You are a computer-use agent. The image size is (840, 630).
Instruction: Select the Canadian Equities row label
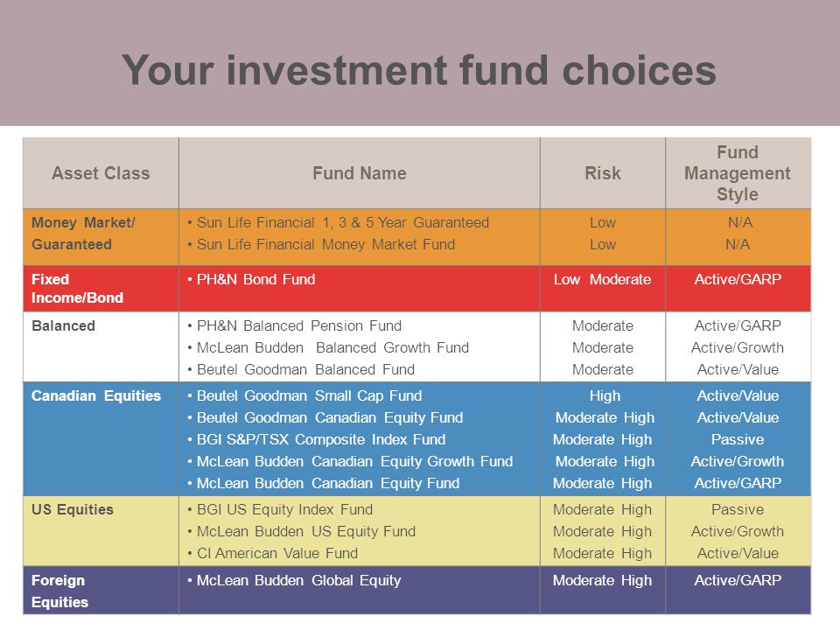click(x=96, y=395)
